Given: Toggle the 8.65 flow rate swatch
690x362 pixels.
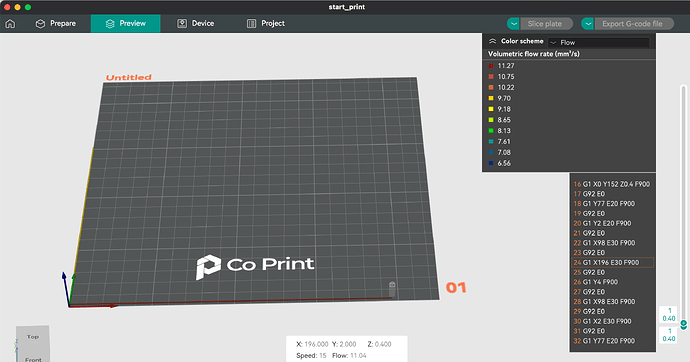Looking at the screenshot, I should click(491, 120).
